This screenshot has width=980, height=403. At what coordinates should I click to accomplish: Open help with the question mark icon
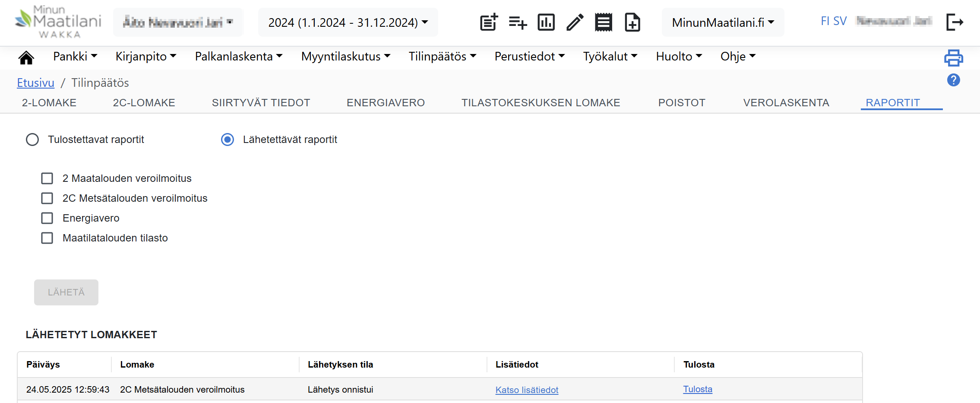[954, 80]
